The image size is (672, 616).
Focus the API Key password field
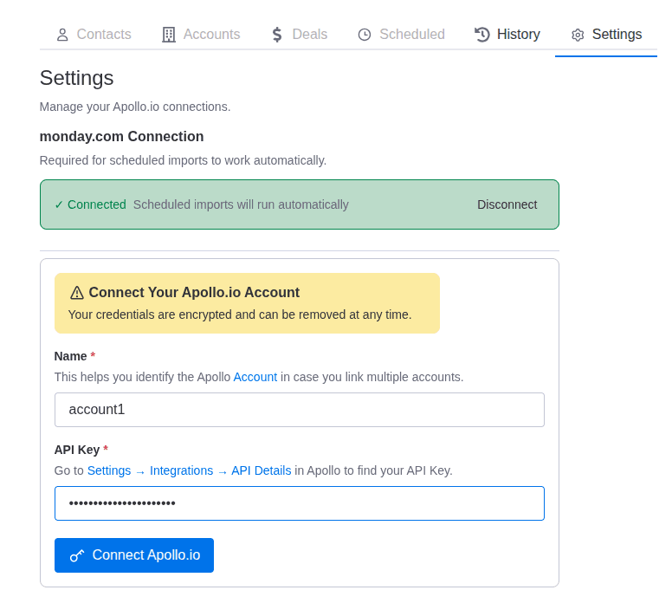300,503
